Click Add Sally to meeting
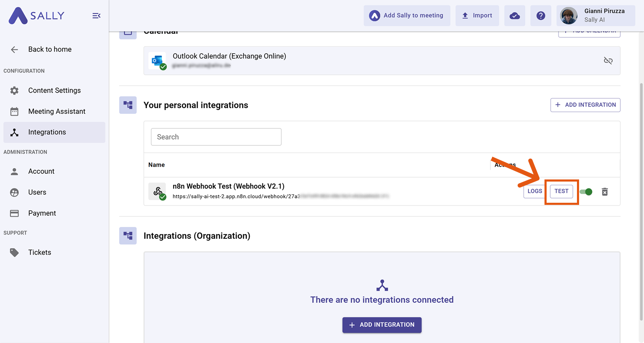Screen dimensions: 644x343 tap(407, 16)
